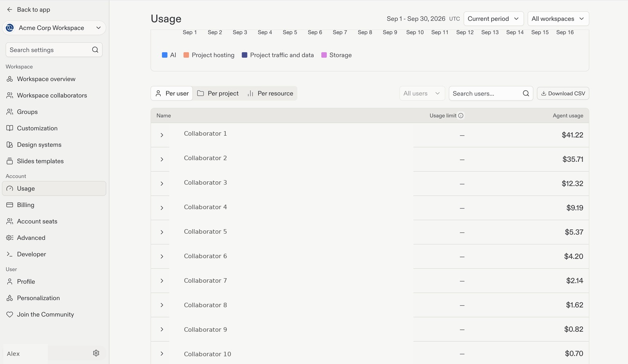628x364 pixels.
Task: Expand the Collaborator 3 row
Action: [x=162, y=183]
